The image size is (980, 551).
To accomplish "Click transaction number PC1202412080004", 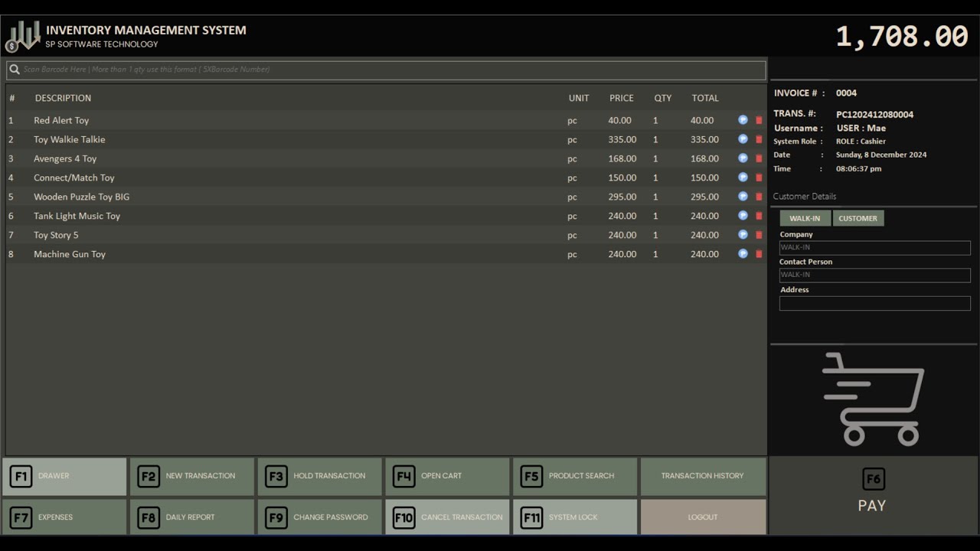I will click(x=874, y=115).
